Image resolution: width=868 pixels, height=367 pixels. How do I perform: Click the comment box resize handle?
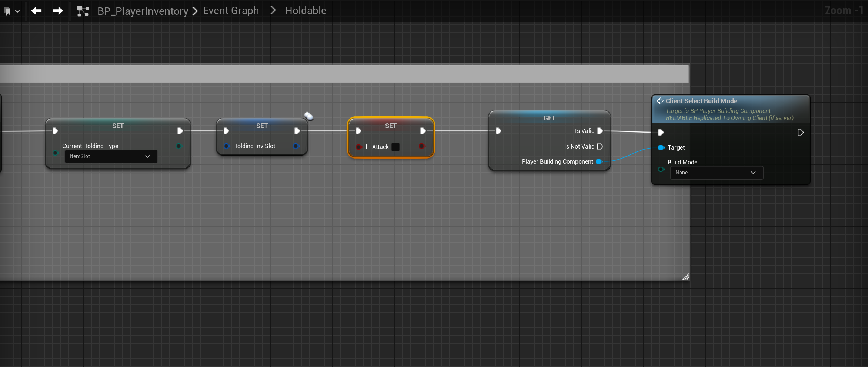(685, 277)
